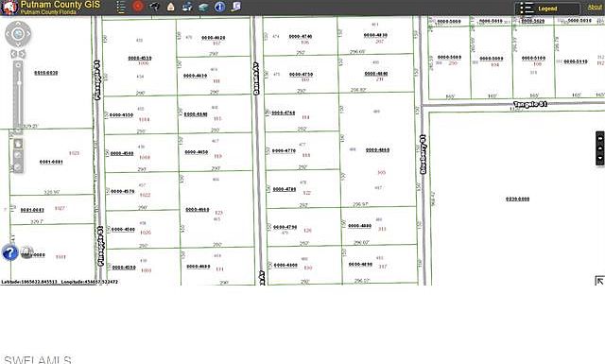
Task: Open the blue question mark help icon
Action: tap(10, 252)
